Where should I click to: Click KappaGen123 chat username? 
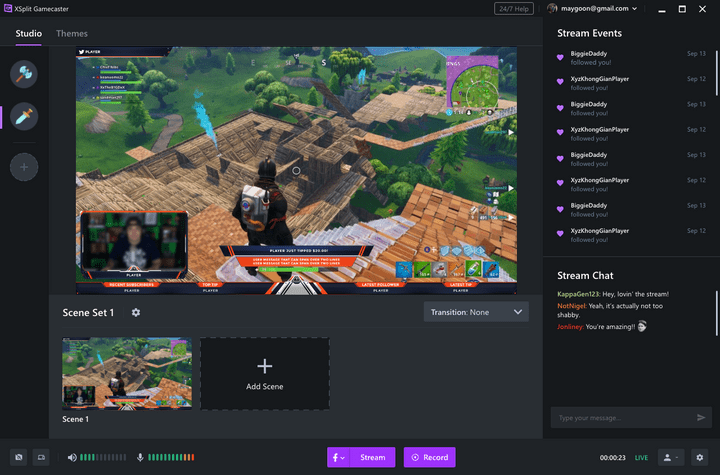[578, 294]
